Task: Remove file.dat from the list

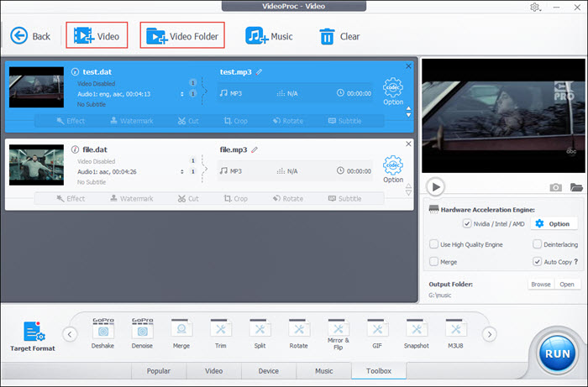Action: pyautogui.click(x=408, y=144)
